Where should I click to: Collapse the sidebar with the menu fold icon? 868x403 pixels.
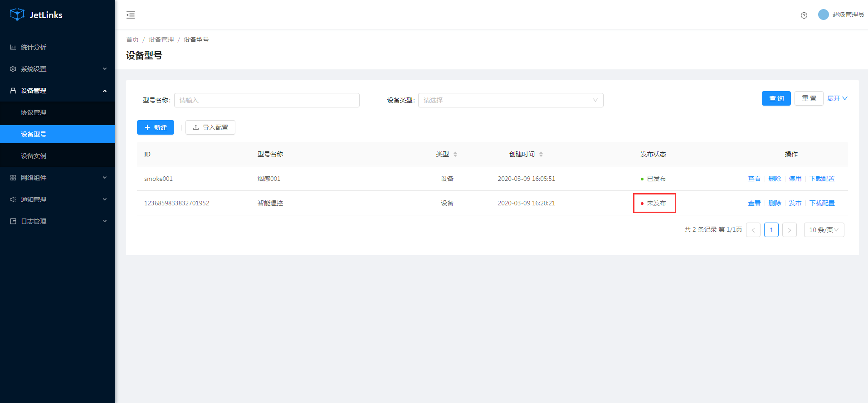[131, 15]
